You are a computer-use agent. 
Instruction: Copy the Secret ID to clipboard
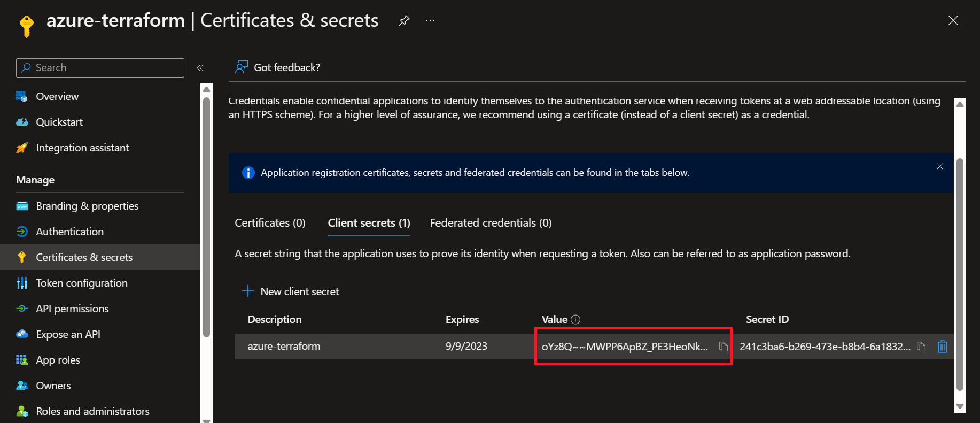tap(921, 347)
